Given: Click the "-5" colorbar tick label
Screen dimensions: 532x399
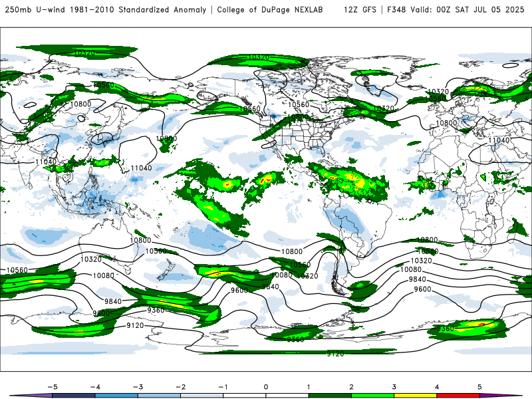Looking at the screenshot, I should click(x=53, y=387).
